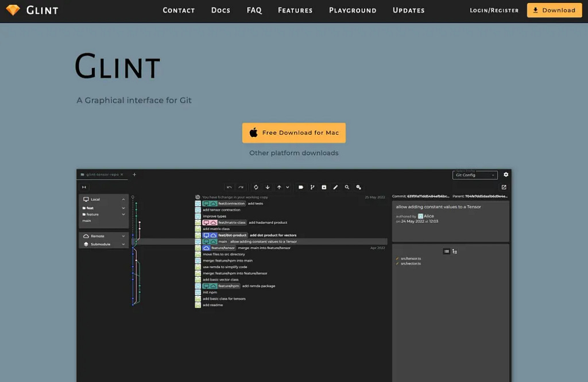The image size is (588, 382).
Task: Switch changed files to tree view
Action: coord(455,251)
